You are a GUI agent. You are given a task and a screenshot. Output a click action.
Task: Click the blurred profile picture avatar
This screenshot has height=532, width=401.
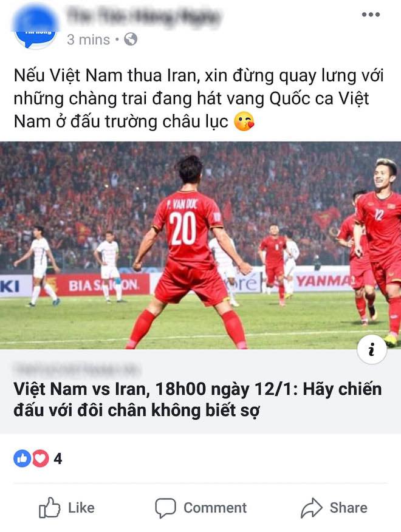tap(35, 26)
